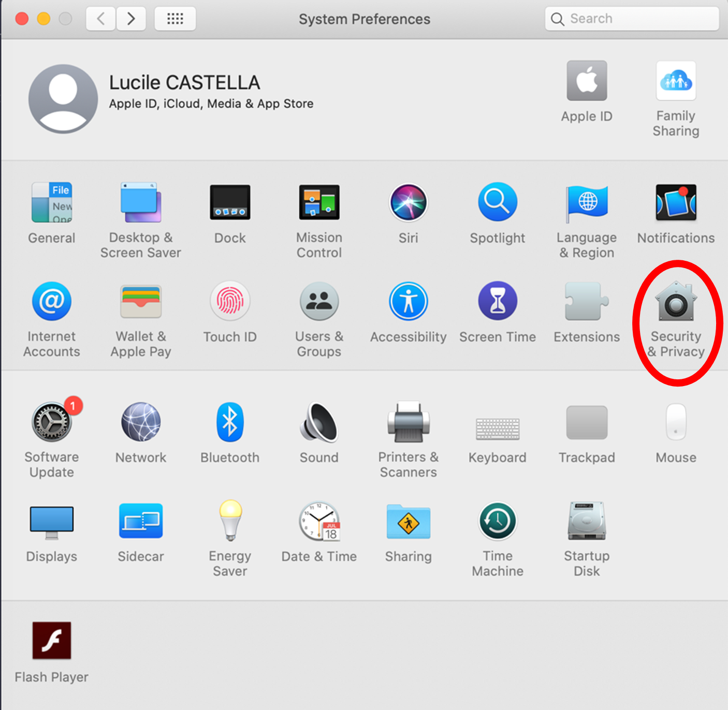The width and height of the screenshot is (728, 710).
Task: Go back with the left arrow button
Action: click(100, 19)
